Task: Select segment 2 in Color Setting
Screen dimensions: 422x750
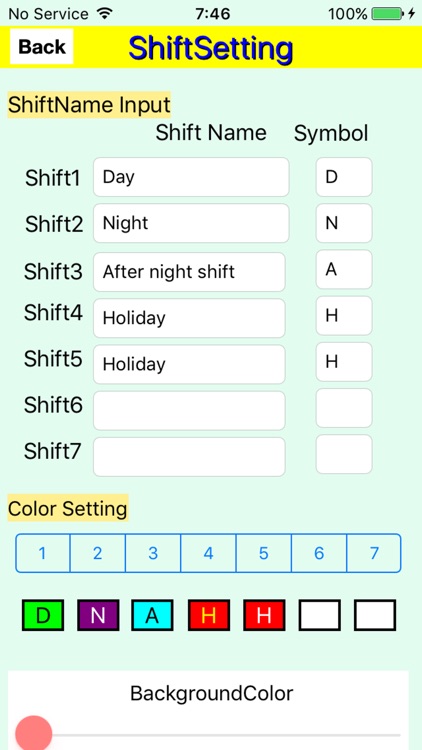Action: (98, 553)
